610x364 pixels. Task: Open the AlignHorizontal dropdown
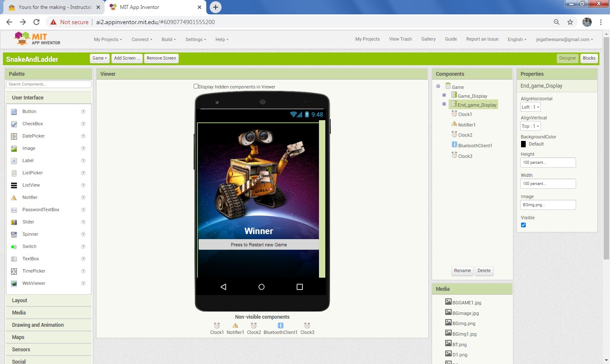(530, 107)
